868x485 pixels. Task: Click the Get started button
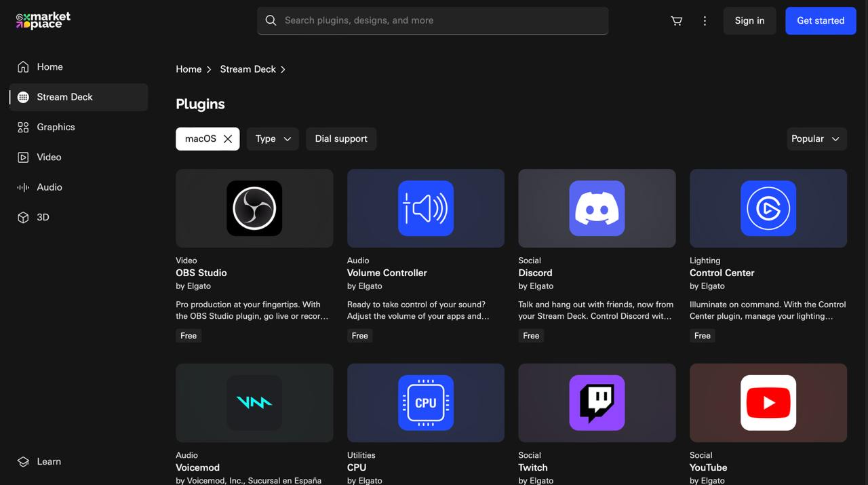pyautogui.click(x=821, y=20)
